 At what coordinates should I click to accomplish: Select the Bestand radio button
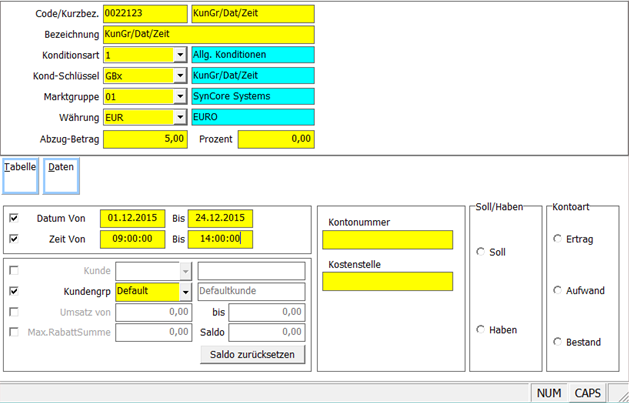point(557,342)
